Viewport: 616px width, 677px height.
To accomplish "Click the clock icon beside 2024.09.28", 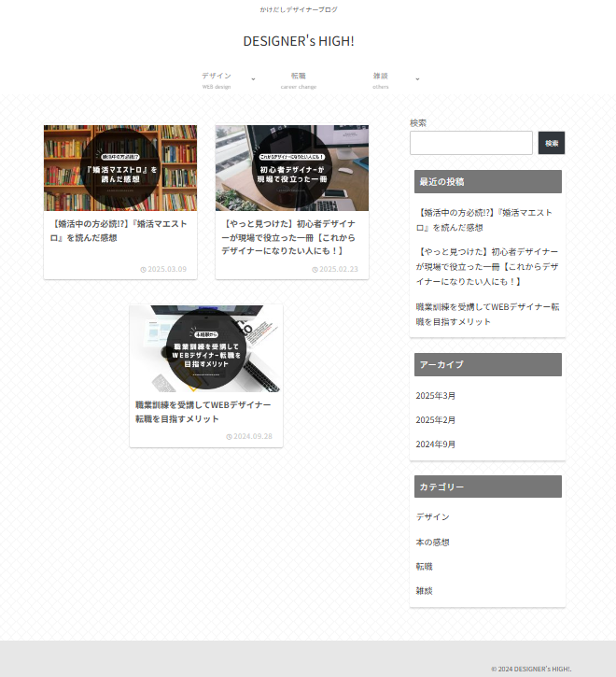I will click(229, 436).
